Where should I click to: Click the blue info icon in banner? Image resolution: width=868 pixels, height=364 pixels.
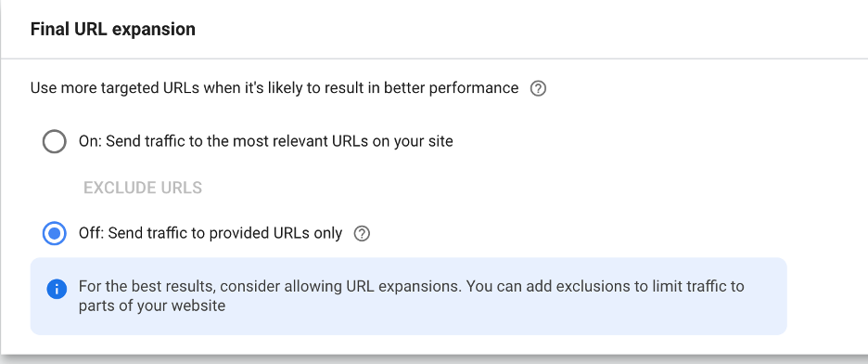[57, 289]
